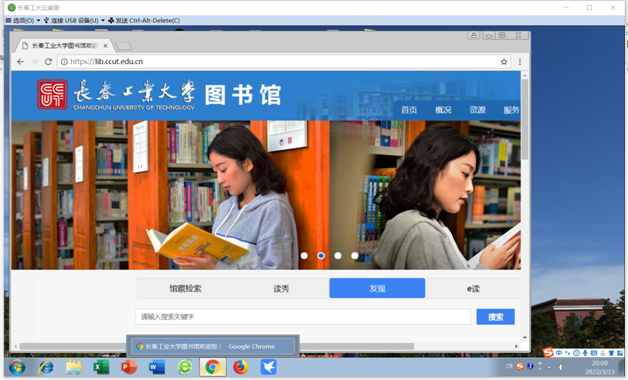This screenshot has height=380, width=628.
Task: Launch Word from the taskbar
Action: click(157, 367)
